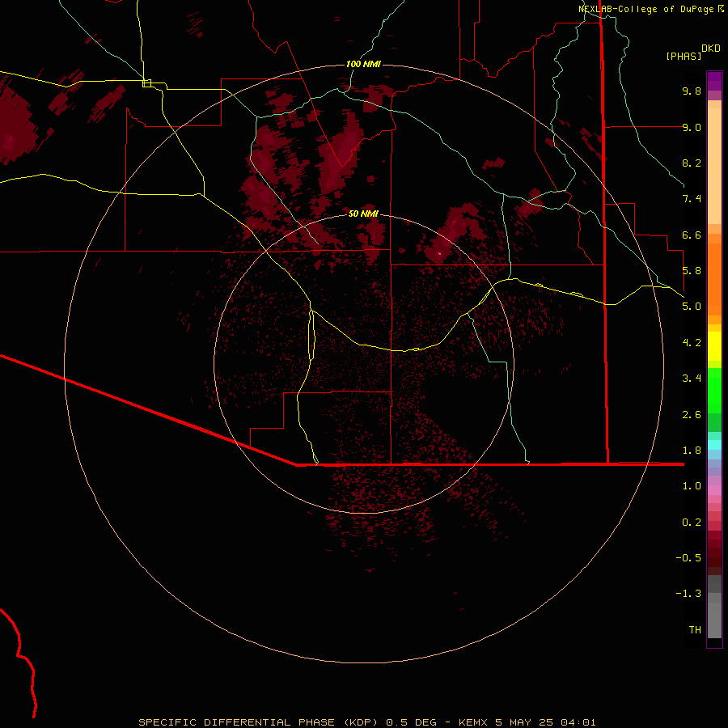The height and width of the screenshot is (728, 728).
Task: Click the -1.3 legend value
Action: [x=688, y=594]
